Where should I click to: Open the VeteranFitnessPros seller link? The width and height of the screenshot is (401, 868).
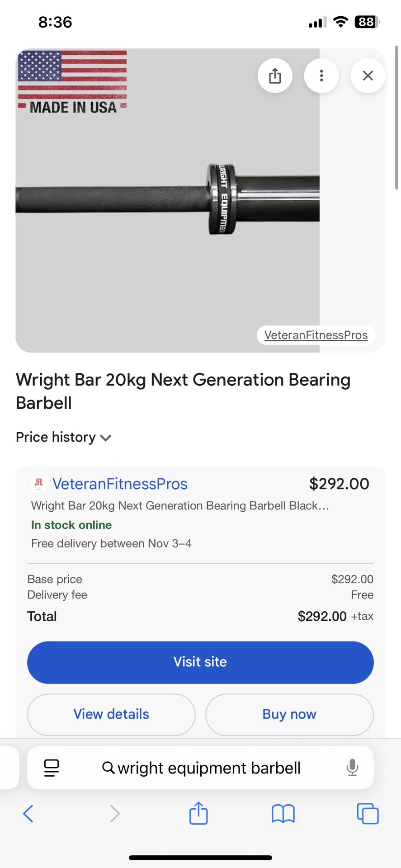(x=120, y=483)
